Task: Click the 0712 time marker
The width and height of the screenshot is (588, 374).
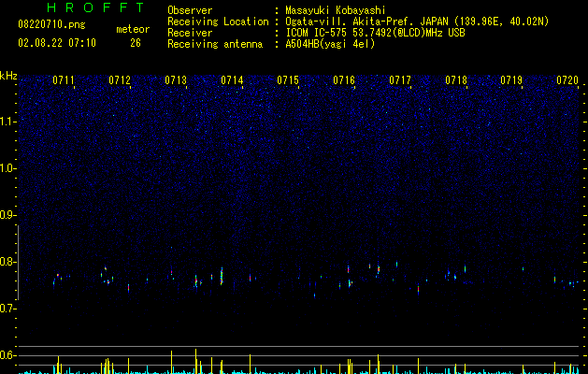Action: click(120, 80)
